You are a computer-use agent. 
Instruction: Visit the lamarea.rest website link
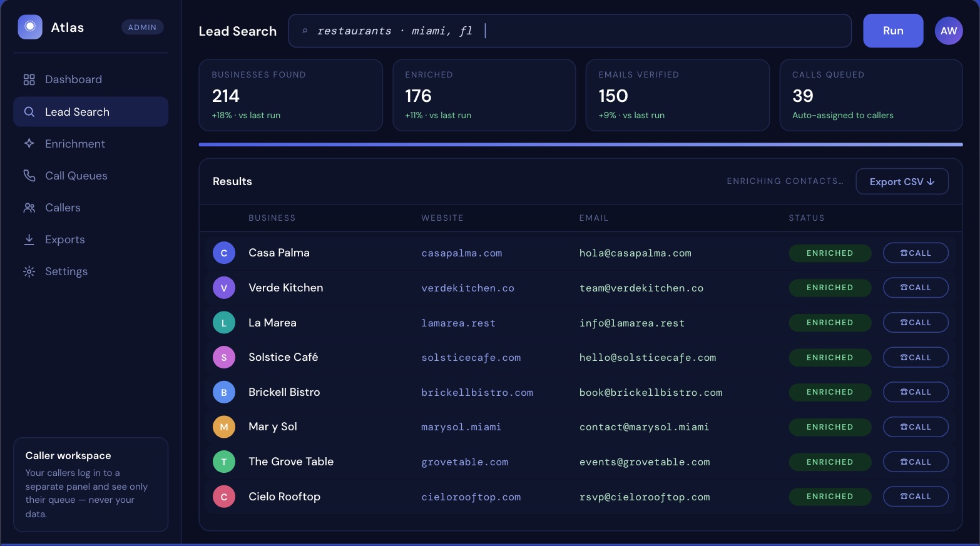click(x=459, y=323)
